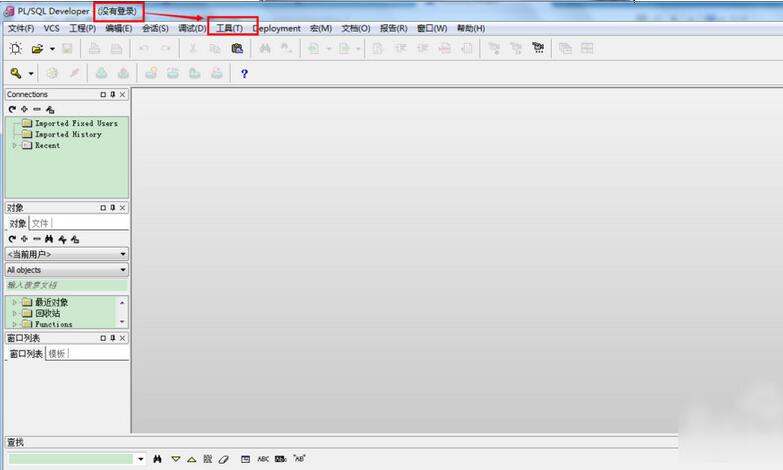Switch to the 文件 tab in 对象 panel

coord(40,223)
